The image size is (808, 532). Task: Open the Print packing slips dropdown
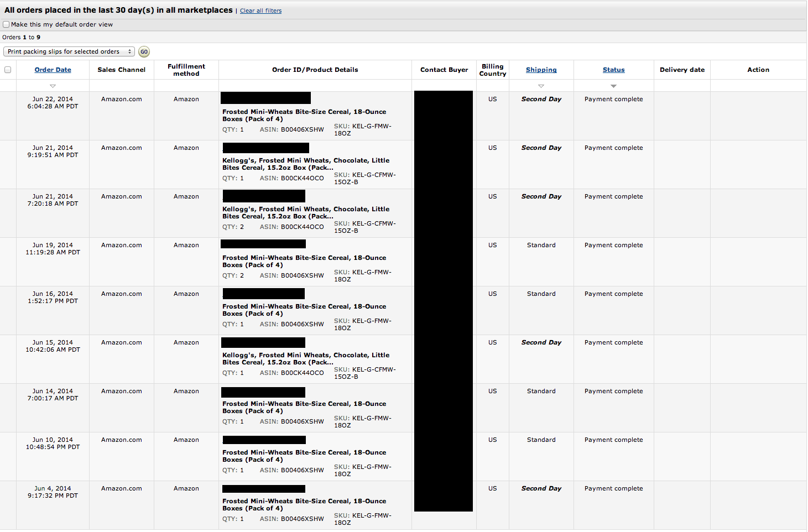pyautogui.click(x=69, y=51)
